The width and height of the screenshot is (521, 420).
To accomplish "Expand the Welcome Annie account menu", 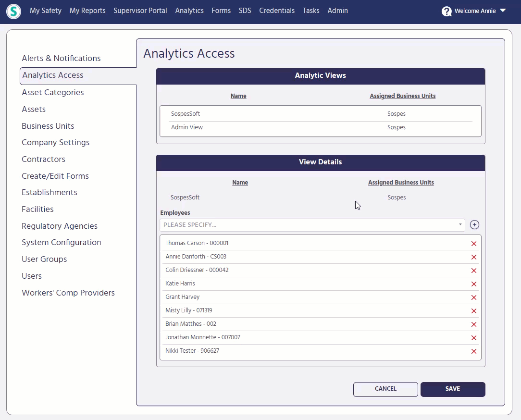I will point(503,11).
